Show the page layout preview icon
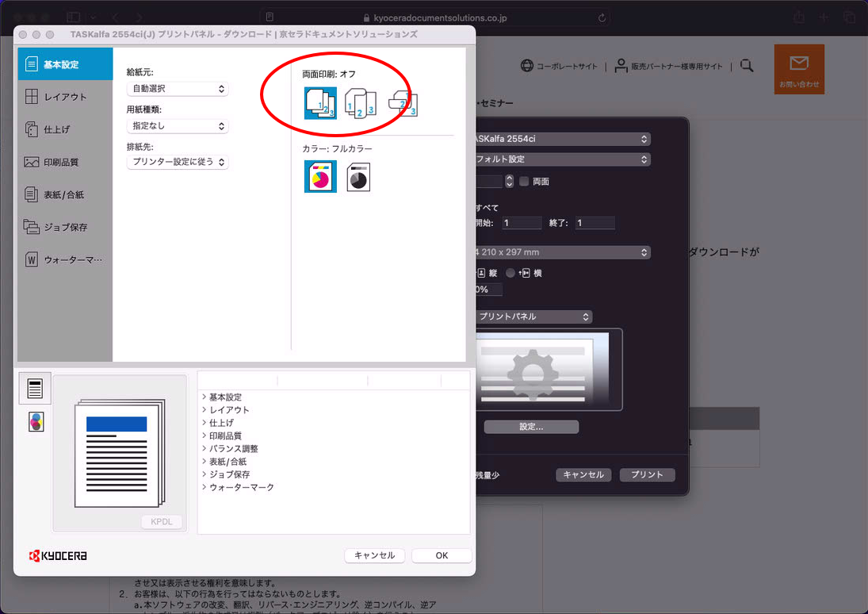Image resolution: width=868 pixels, height=614 pixels. tap(36, 389)
